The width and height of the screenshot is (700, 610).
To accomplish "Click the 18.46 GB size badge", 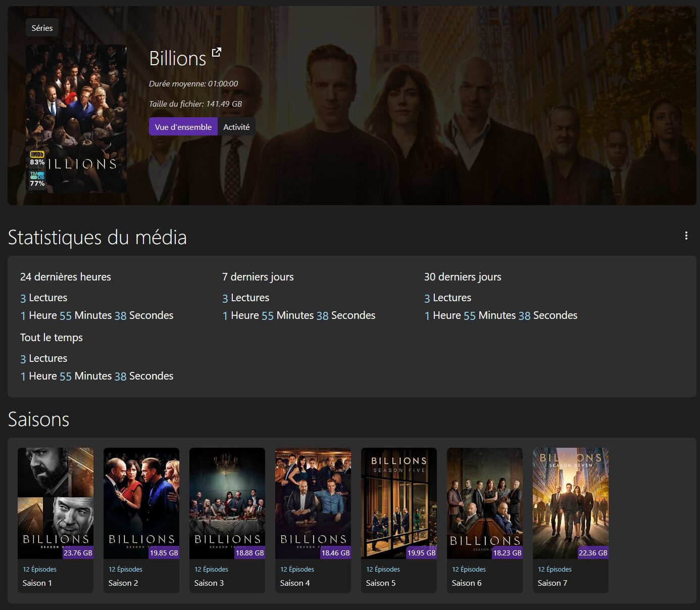I will [335, 553].
